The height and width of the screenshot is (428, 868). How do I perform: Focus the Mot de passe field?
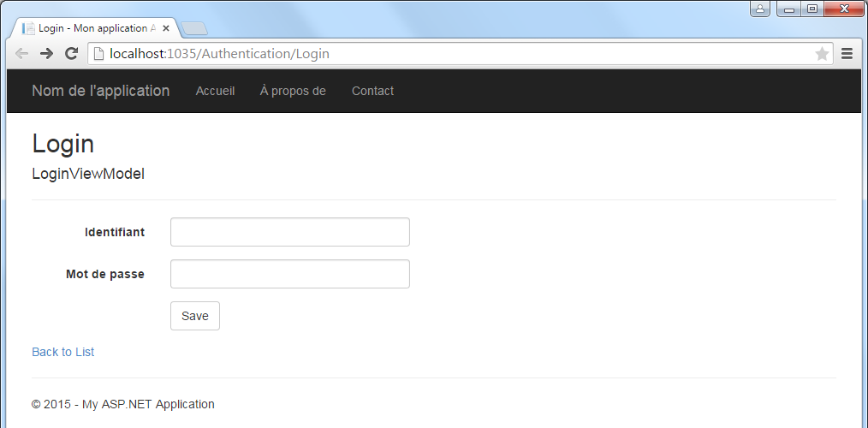(290, 274)
